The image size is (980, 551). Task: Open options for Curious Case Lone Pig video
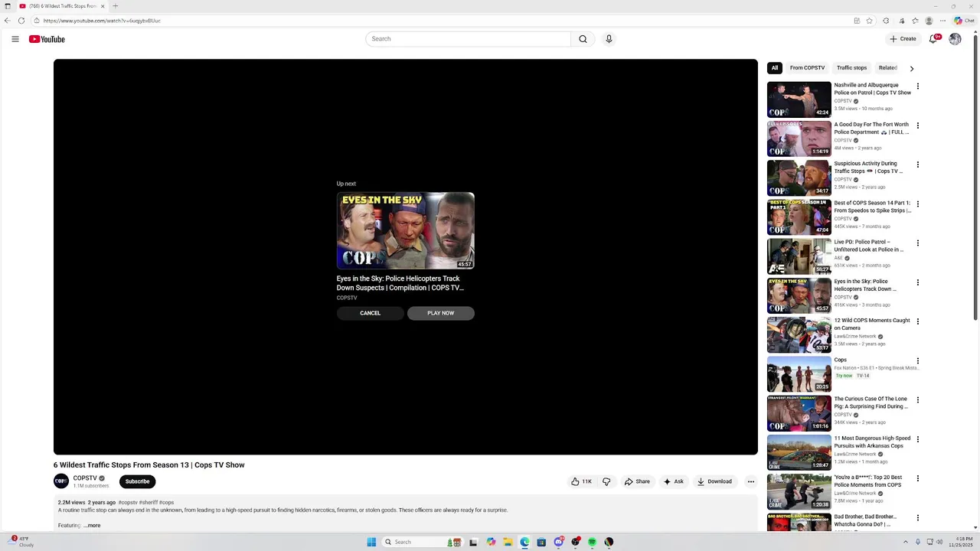pyautogui.click(x=918, y=400)
